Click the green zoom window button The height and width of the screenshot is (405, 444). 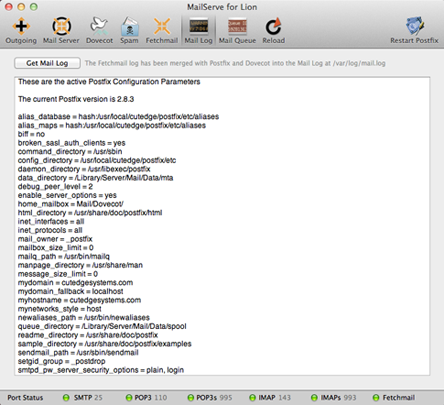coord(33,7)
